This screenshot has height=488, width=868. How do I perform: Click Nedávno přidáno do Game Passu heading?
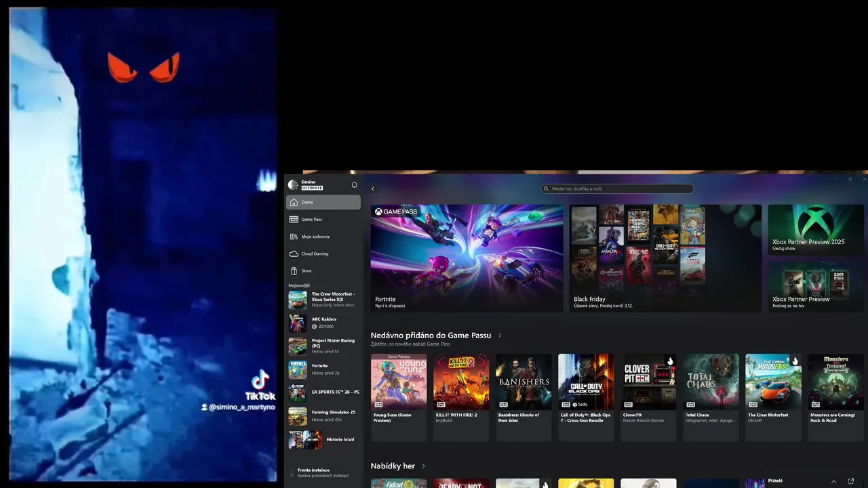coord(431,335)
